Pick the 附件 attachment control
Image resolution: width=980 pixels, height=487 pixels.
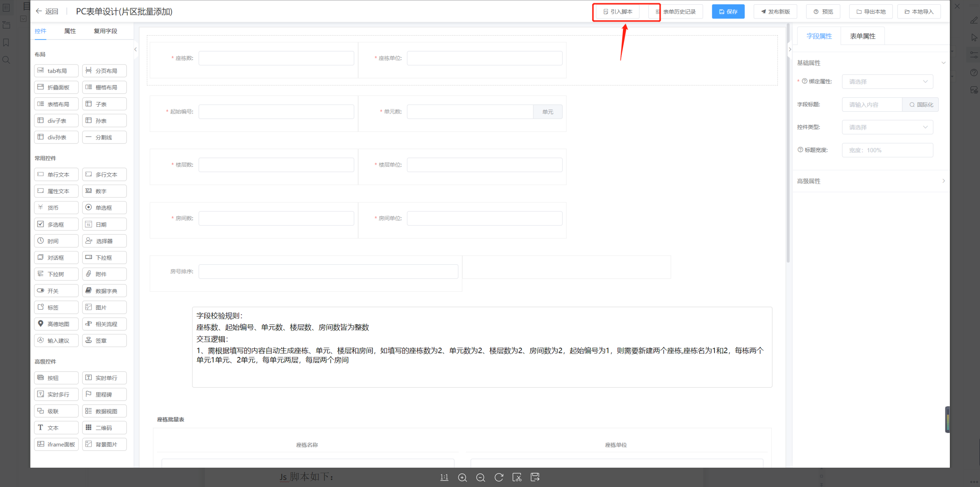[x=104, y=274]
